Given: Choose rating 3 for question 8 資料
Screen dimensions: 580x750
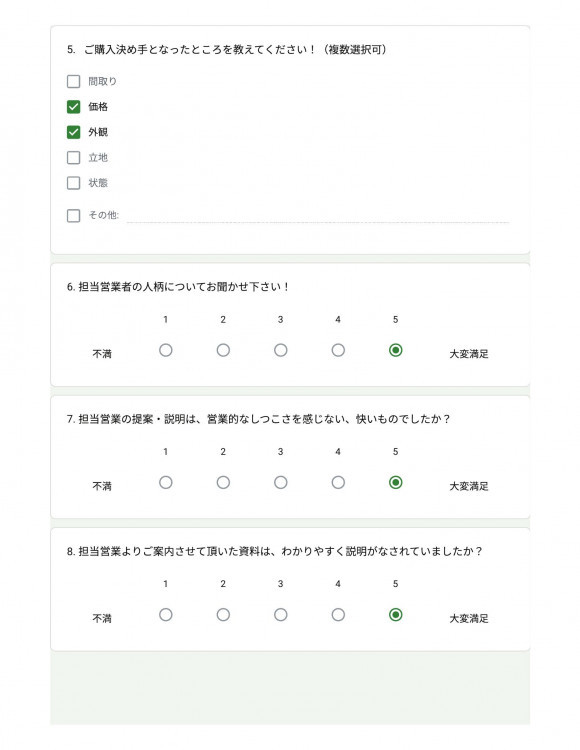Looking at the screenshot, I should click(x=281, y=615).
